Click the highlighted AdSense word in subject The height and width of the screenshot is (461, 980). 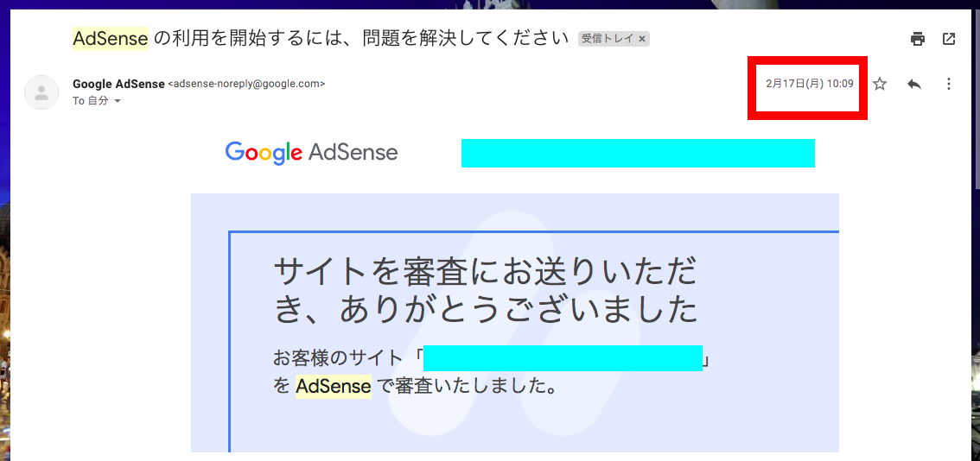point(111,39)
